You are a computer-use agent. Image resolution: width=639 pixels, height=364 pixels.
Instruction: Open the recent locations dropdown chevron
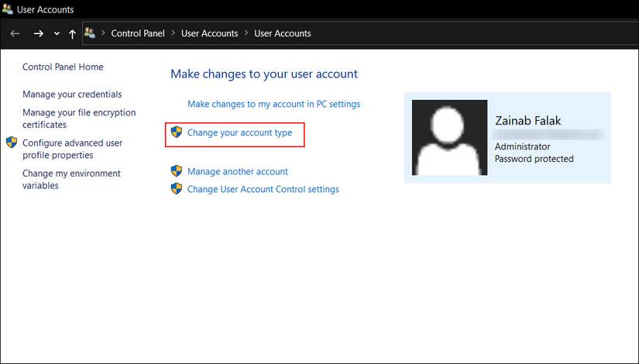tap(57, 34)
